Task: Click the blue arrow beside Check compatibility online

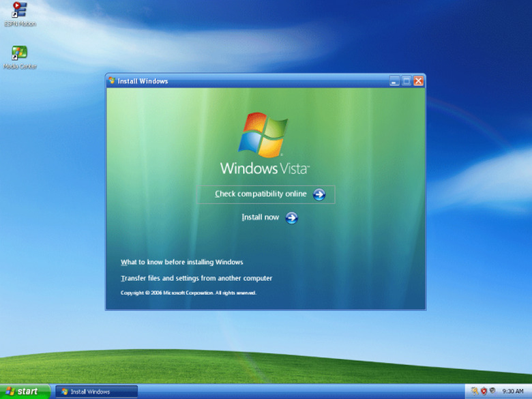Action: click(319, 194)
